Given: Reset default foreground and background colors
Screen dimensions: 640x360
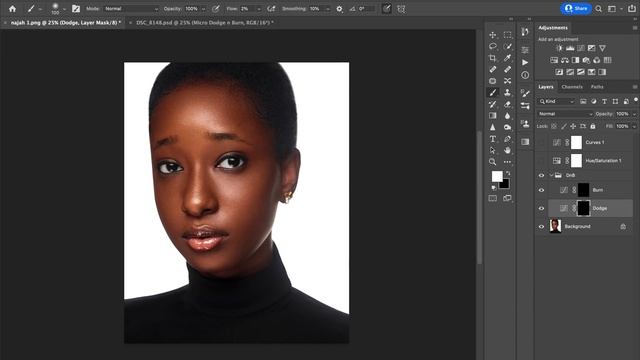Looking at the screenshot, I should (494, 188).
